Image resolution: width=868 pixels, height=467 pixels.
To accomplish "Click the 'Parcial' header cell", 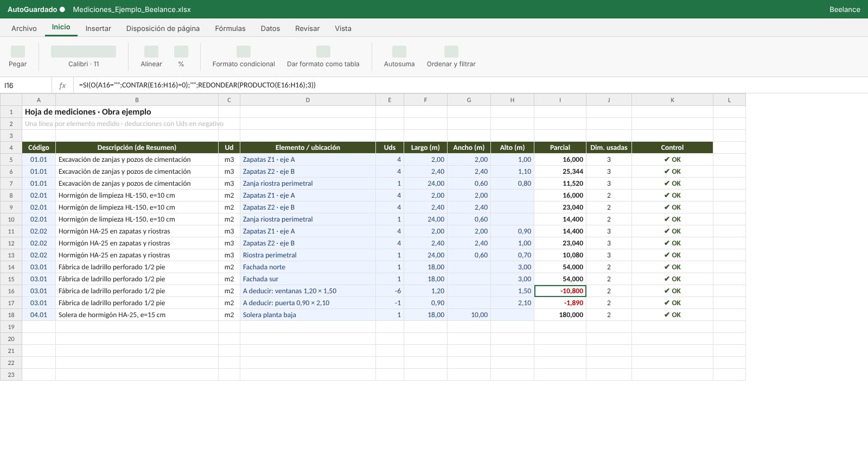I will [x=560, y=148].
